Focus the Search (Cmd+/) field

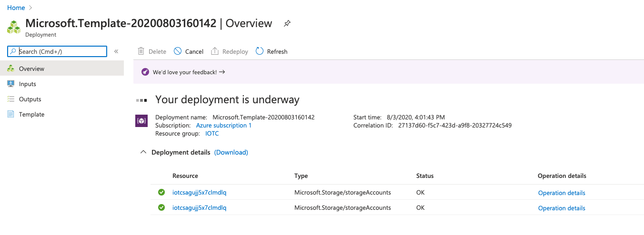pyautogui.click(x=57, y=51)
